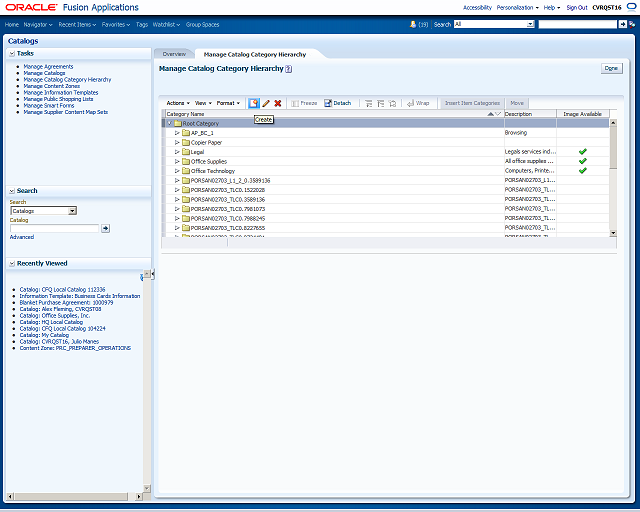
Task: Open the Personalization menu
Action: pyautogui.click(x=517, y=7)
